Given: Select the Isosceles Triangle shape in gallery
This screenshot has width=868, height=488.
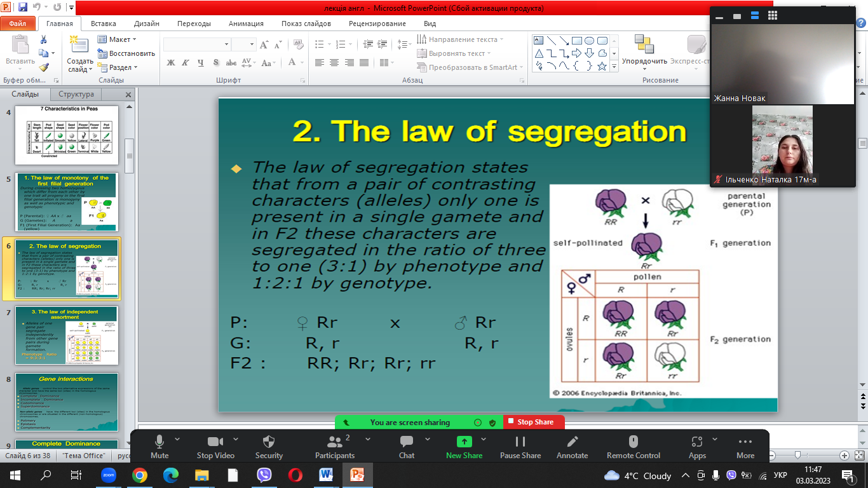Looking at the screenshot, I should (x=538, y=53).
